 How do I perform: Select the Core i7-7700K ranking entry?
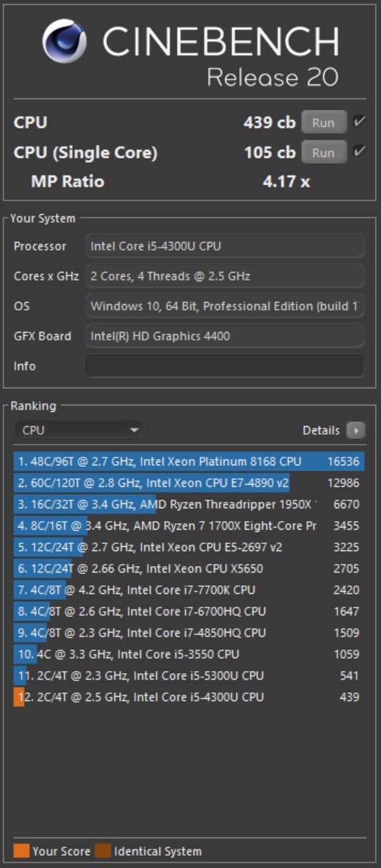(189, 590)
